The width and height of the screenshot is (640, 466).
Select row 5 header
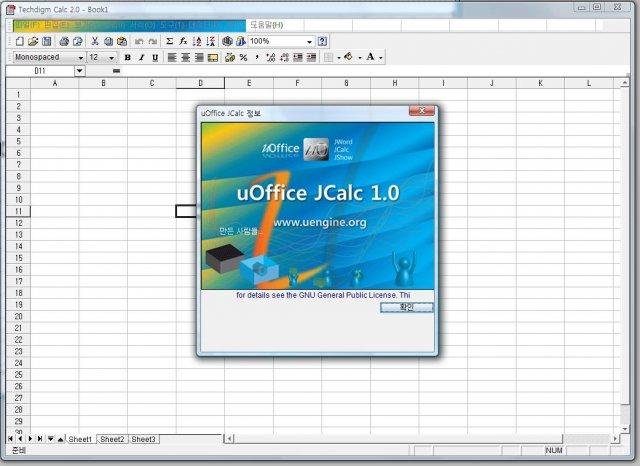(x=18, y=141)
